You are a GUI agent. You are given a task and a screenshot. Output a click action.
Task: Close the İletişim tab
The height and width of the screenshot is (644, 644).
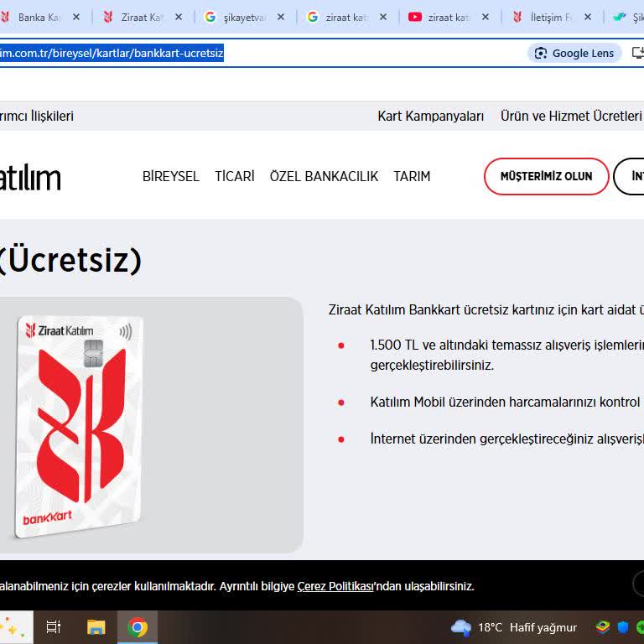[587, 18]
